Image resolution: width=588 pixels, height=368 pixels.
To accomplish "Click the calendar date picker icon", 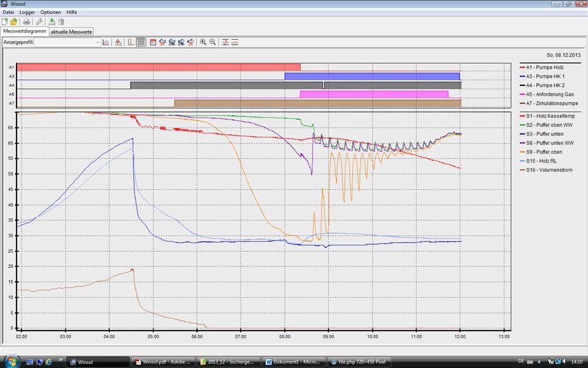I will 153,42.
